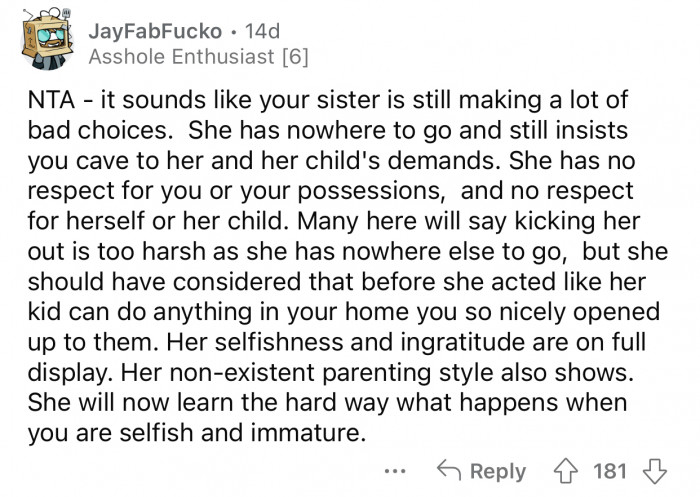The height and width of the screenshot is (497, 700).
Task: Click the [6] flair count
Action: pos(293,56)
